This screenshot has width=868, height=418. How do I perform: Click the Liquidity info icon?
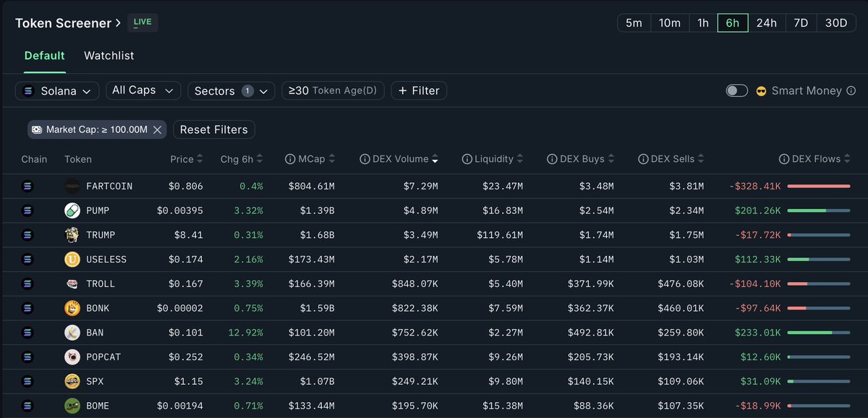coord(467,159)
